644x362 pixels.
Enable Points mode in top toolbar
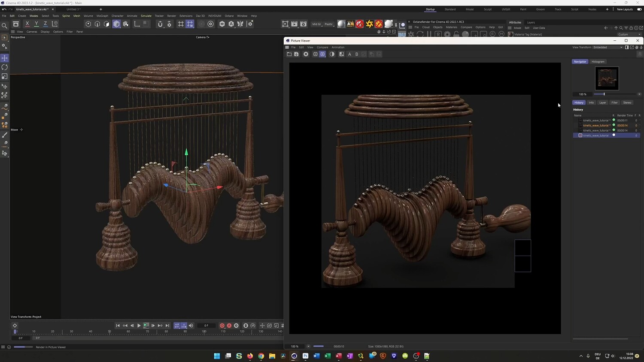(88, 24)
